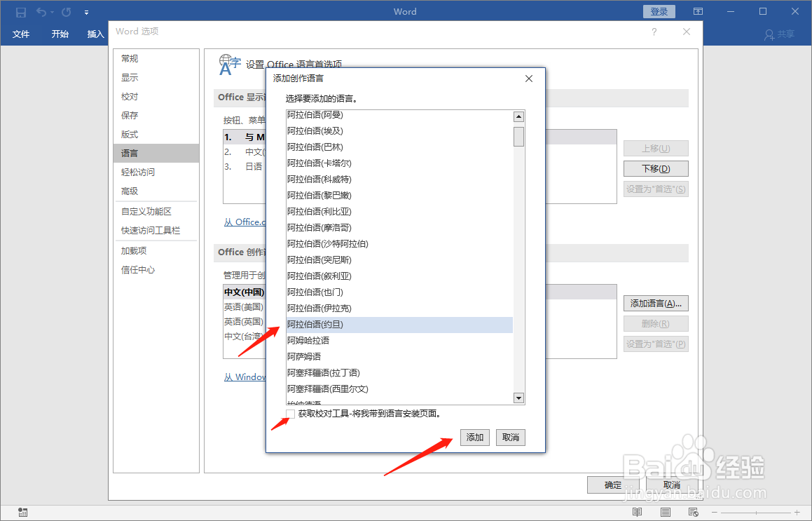Viewport: 812px width, 521px height.
Task: Select 轻松访问 in the options sidebar
Action: tap(156, 172)
